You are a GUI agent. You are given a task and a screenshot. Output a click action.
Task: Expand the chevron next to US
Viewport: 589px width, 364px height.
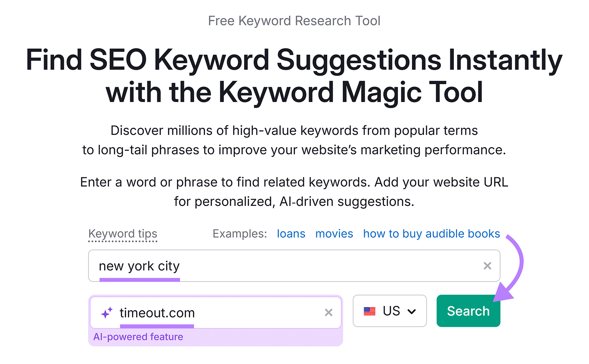411,311
